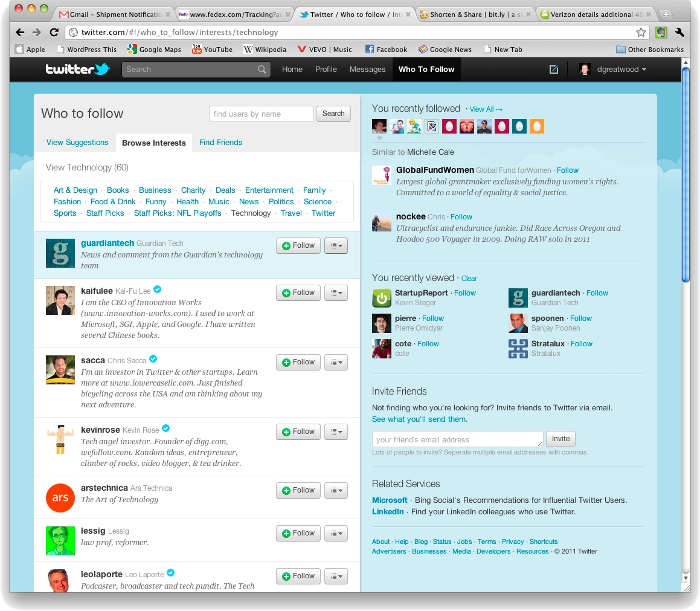The width and height of the screenshot is (700, 611).
Task: Open list dropdown next to guardiantech
Action: [336, 245]
